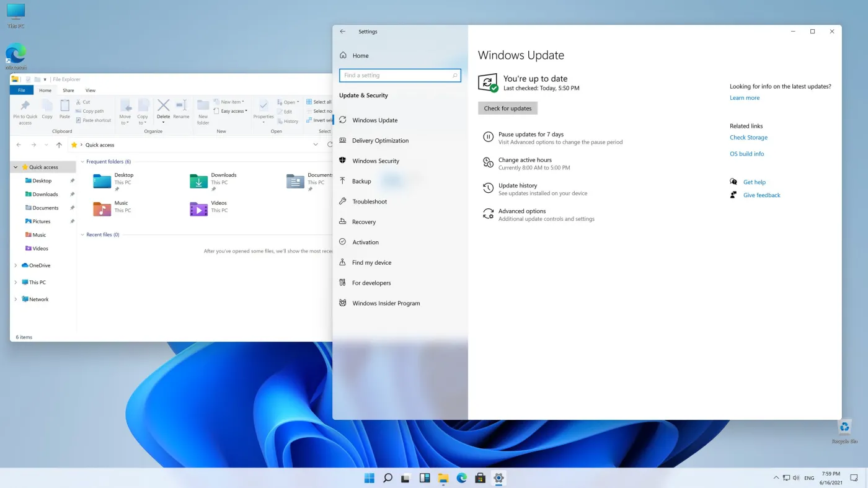The image size is (868, 488).
Task: Go back using the Settings back arrow
Action: point(343,32)
